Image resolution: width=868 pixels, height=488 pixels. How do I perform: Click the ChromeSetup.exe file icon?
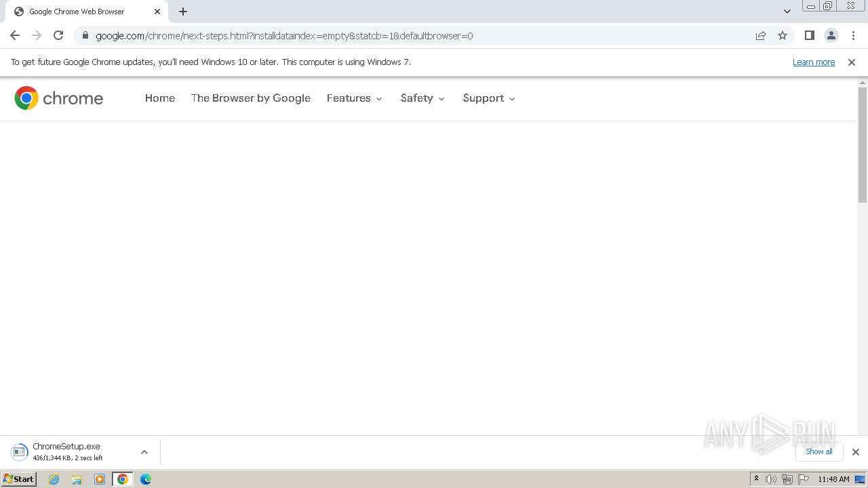tap(19, 452)
